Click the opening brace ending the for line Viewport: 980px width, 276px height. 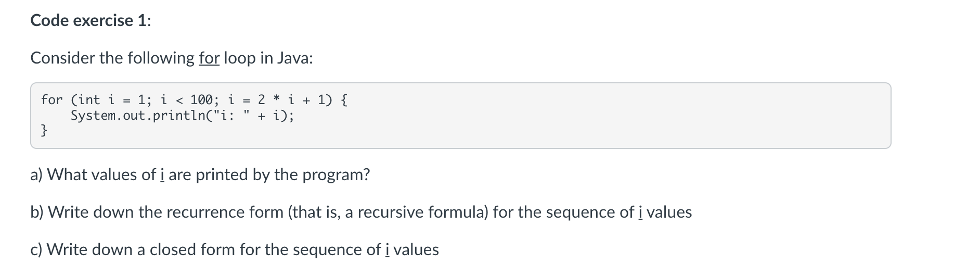tap(343, 99)
